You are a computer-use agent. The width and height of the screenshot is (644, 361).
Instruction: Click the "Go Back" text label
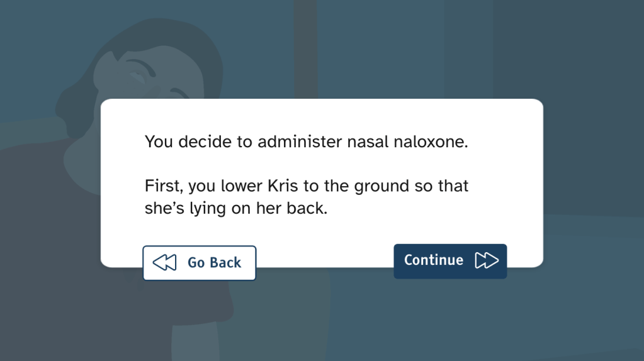[214, 262]
